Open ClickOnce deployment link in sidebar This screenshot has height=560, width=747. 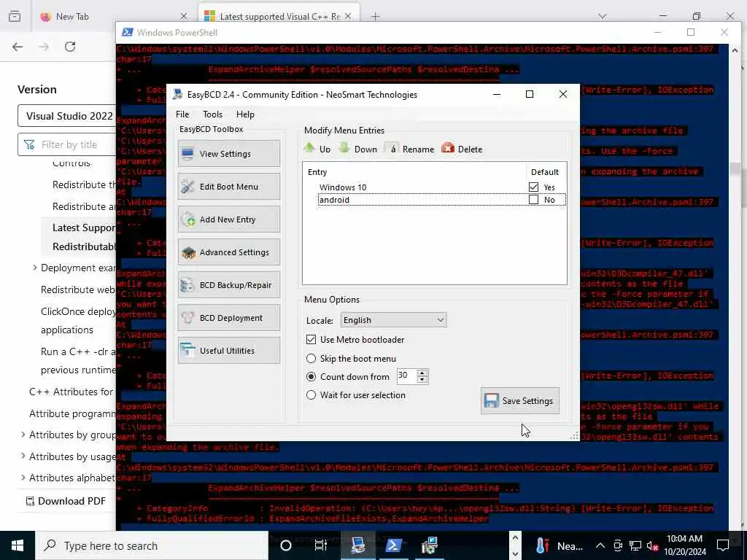[78, 321]
